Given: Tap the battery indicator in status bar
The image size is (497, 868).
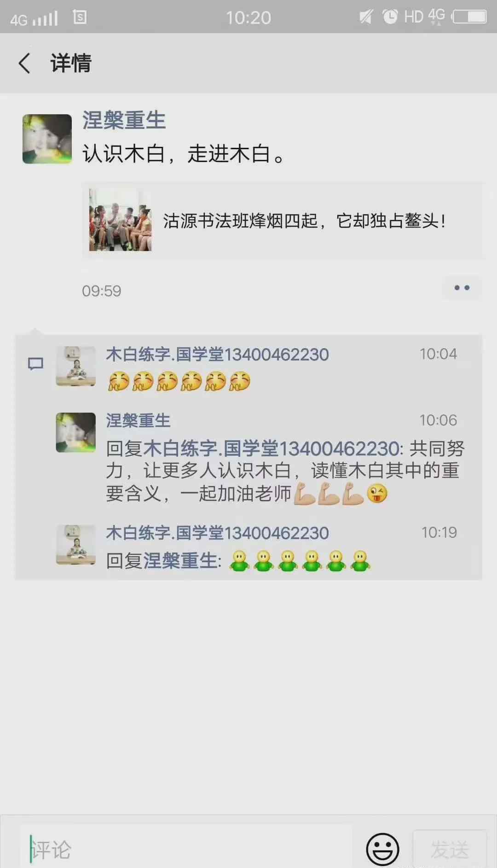Looking at the screenshot, I should (469, 17).
